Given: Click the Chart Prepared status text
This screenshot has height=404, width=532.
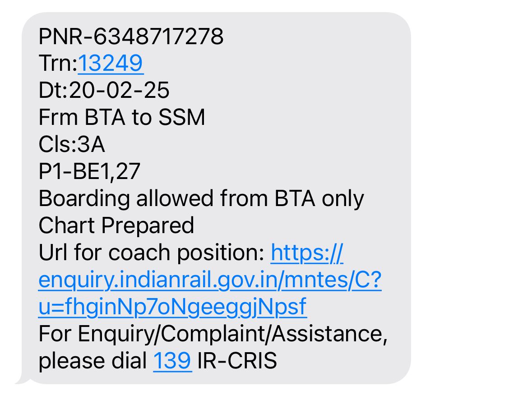Looking at the screenshot, I should click(116, 226).
